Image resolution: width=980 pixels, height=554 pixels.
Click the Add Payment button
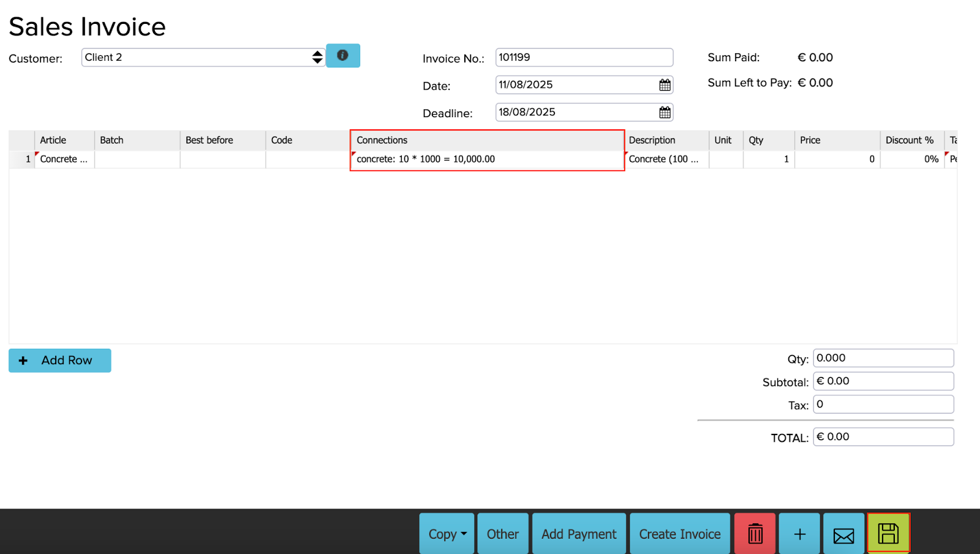point(579,534)
